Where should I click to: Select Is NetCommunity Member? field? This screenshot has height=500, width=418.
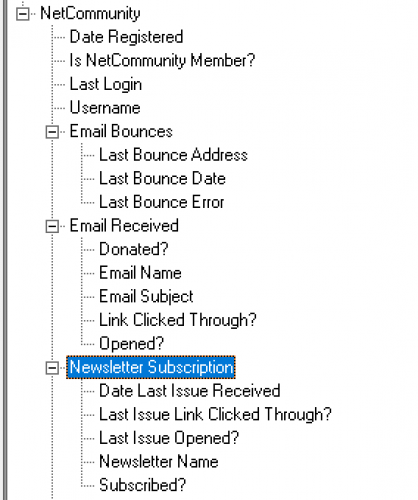[x=162, y=60]
